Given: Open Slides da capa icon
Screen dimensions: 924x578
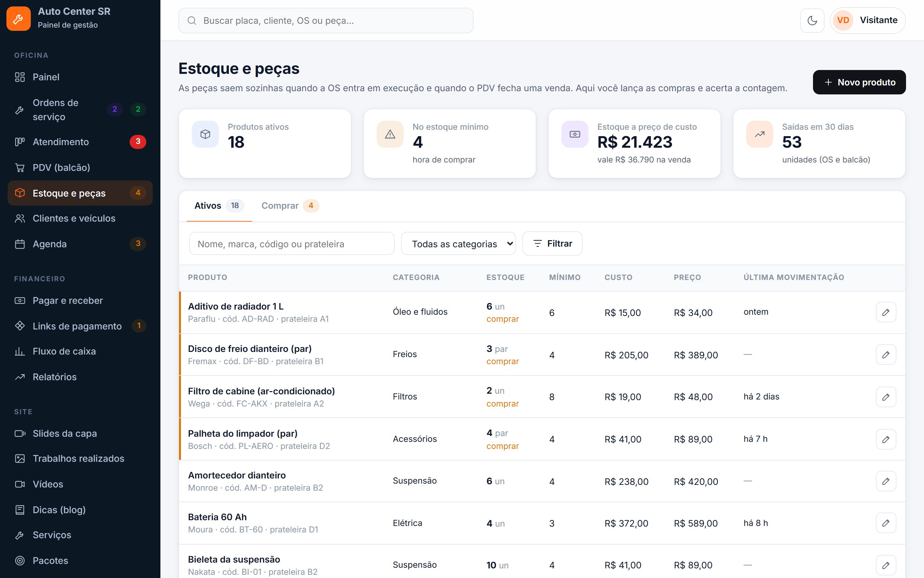Looking at the screenshot, I should coord(20,433).
